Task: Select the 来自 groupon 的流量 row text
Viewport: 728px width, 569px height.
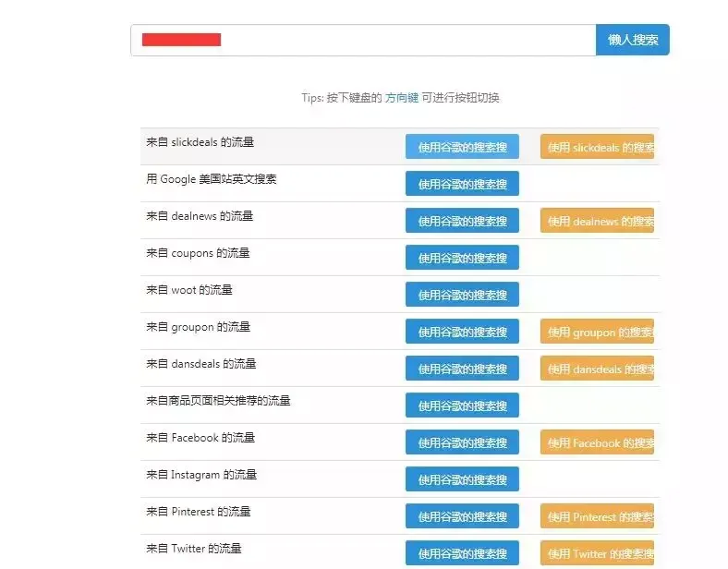Action: 199,327
